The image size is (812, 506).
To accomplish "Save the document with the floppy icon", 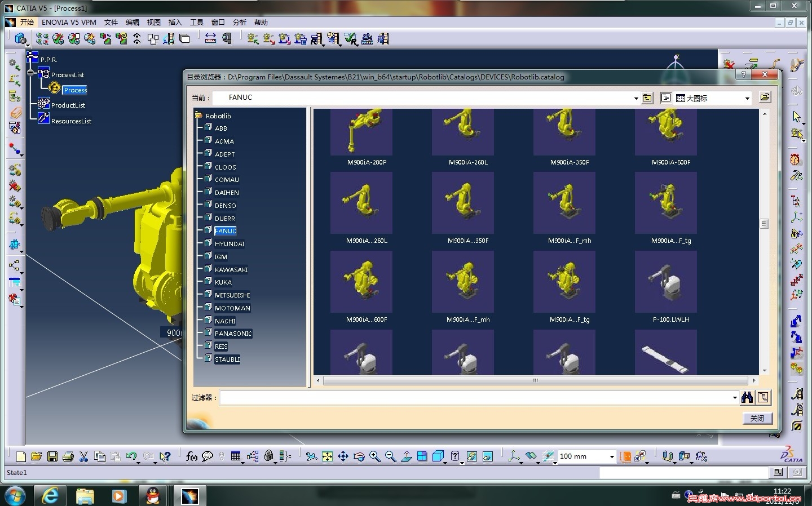I will tap(52, 456).
